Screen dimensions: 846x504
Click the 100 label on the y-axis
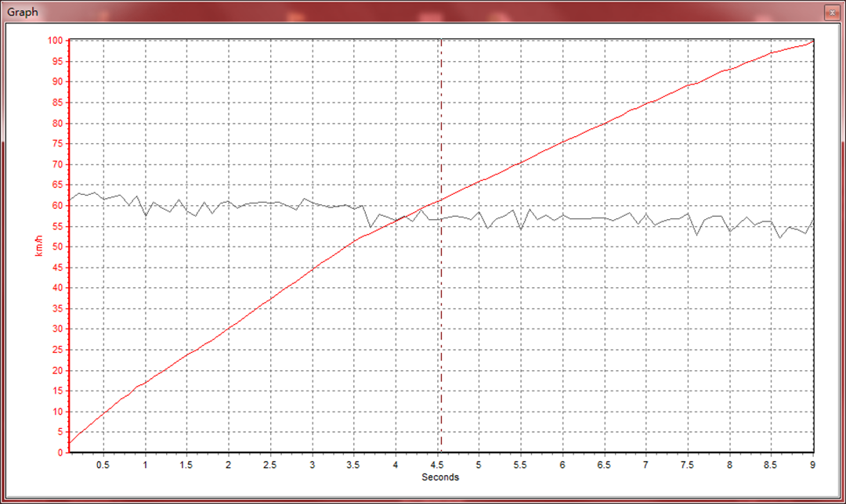click(55, 41)
